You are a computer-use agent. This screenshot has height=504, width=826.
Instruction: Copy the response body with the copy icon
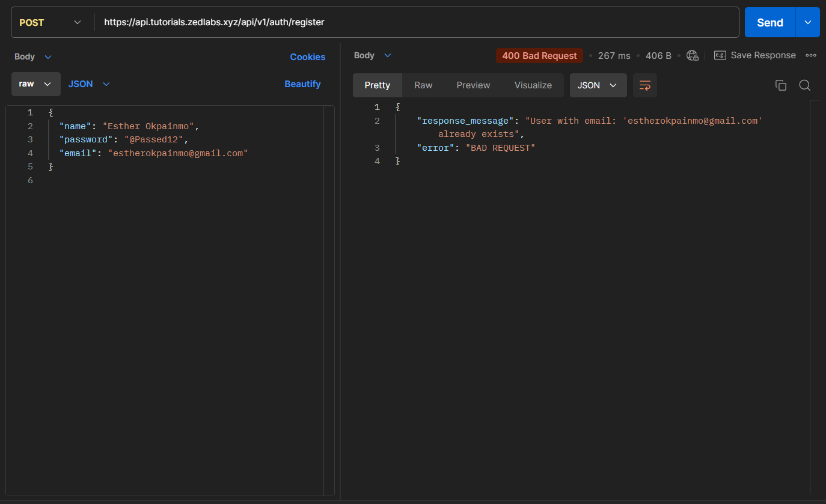coord(781,85)
